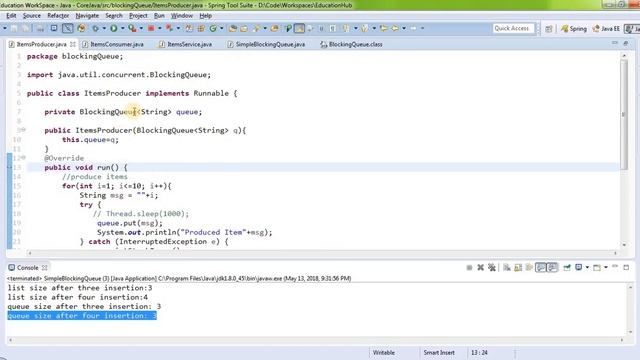Viewport: 640px width, 360px height.
Task: Click the editor horizontal scrollbar
Action: click(322, 253)
